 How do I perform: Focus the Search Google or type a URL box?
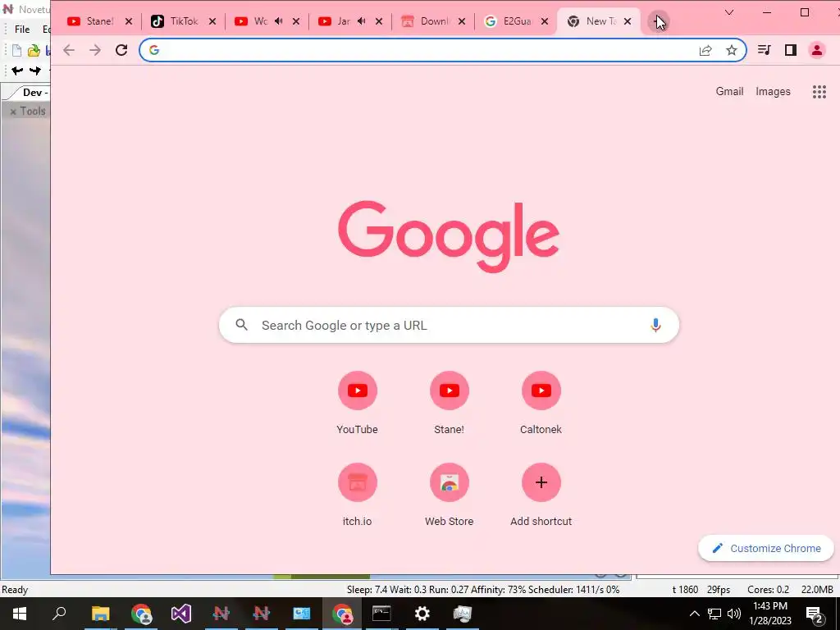click(449, 325)
